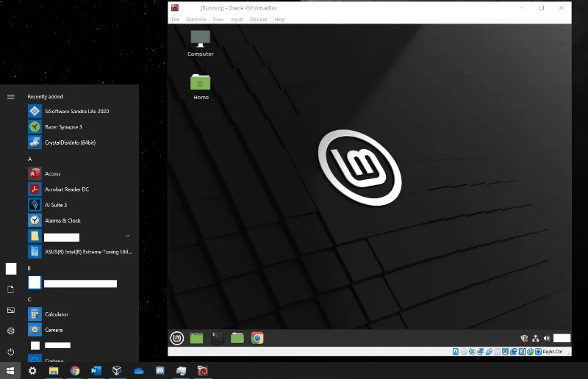Screen dimensions: 588x379
Task: Open the Devices menu in VirtualBox
Action: [x=259, y=20]
